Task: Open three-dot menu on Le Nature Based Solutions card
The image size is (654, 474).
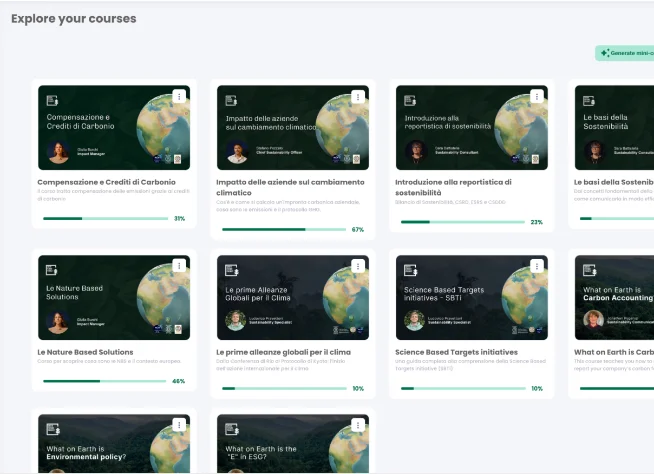Action: (x=179, y=266)
